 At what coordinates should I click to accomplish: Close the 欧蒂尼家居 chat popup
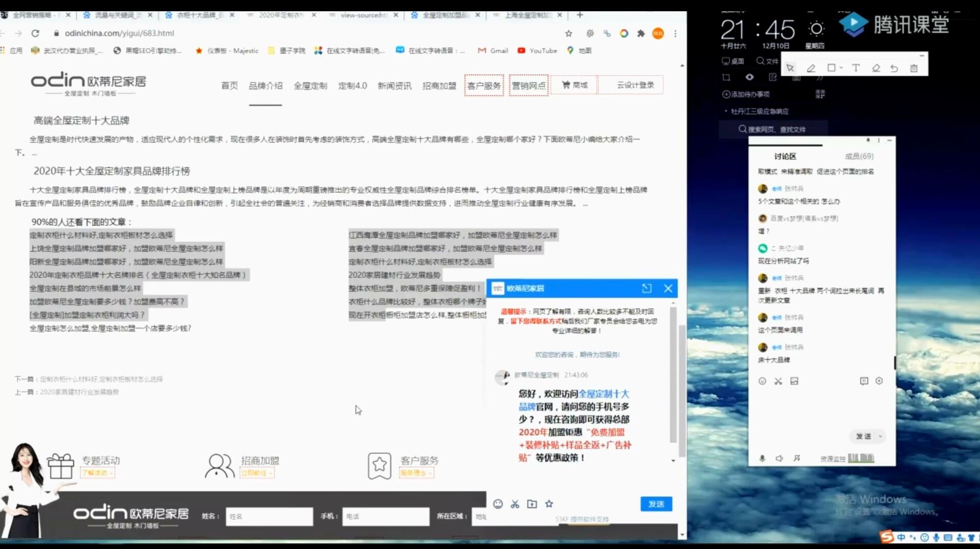point(668,289)
